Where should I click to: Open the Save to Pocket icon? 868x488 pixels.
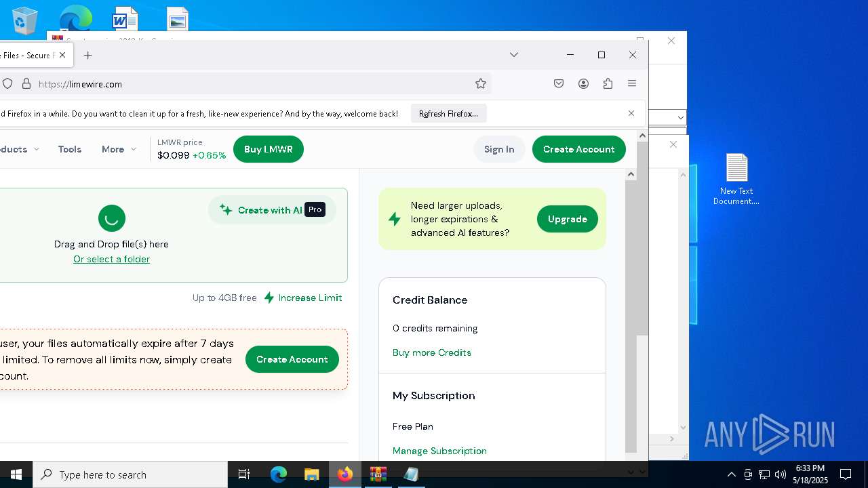pyautogui.click(x=559, y=83)
